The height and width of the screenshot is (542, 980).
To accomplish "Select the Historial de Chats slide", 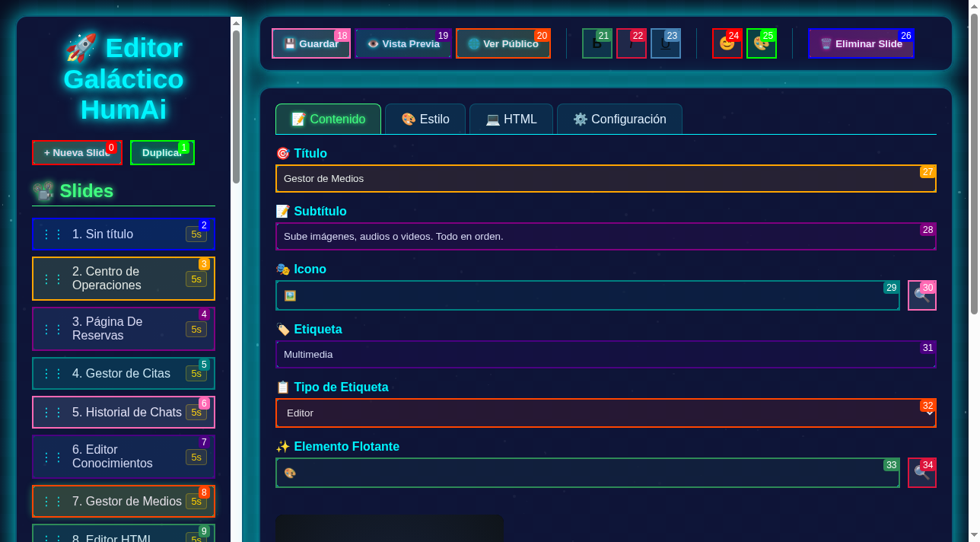I will click(x=126, y=413).
